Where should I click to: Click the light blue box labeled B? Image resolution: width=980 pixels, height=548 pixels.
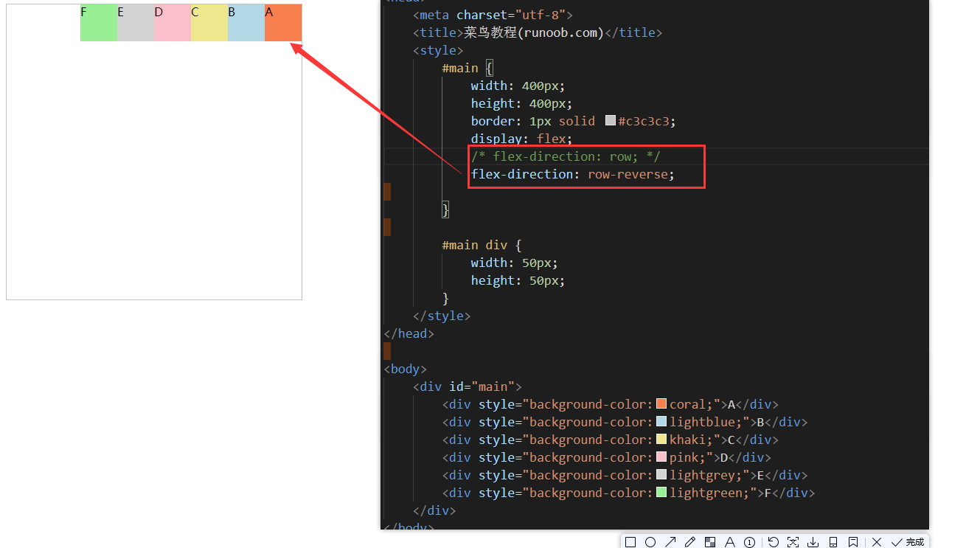[246, 23]
